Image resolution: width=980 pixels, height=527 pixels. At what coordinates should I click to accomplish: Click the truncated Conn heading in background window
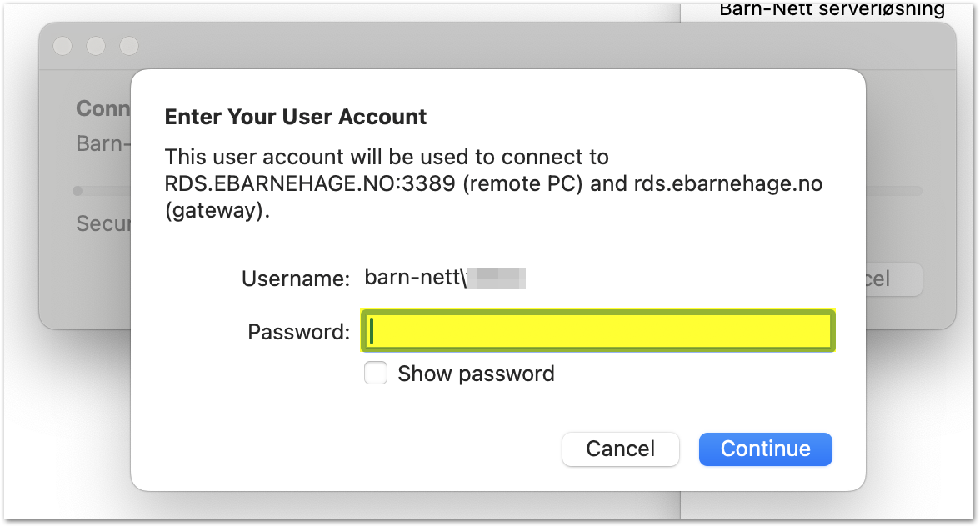[103, 108]
